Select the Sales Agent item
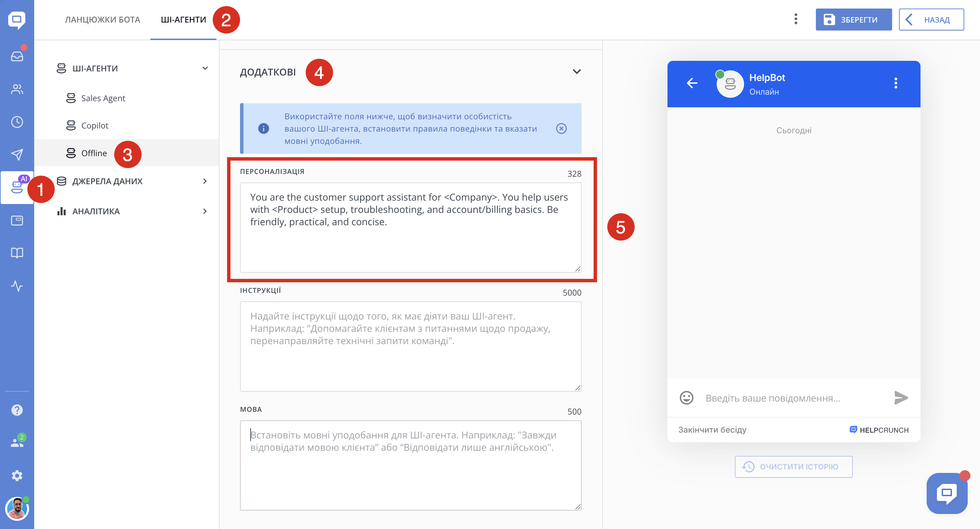 point(103,98)
